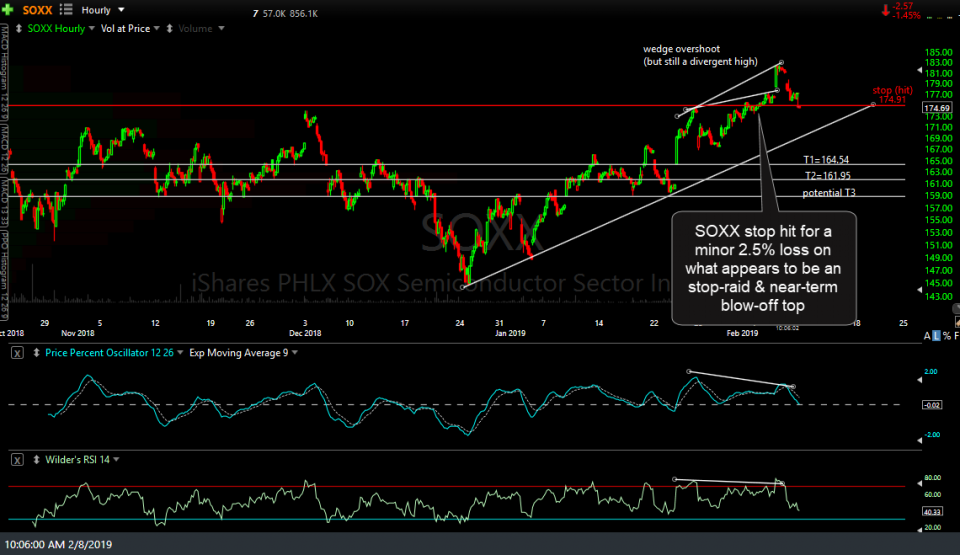This screenshot has width=960, height=555.
Task: Select the potential T3 label
Action: [x=829, y=193]
